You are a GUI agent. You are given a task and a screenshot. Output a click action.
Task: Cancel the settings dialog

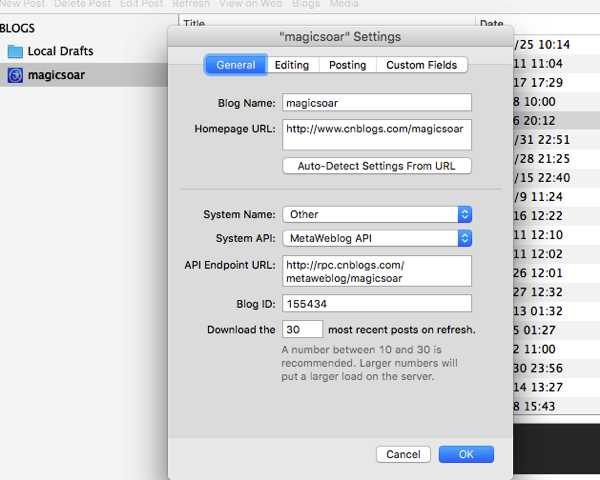[403, 454]
